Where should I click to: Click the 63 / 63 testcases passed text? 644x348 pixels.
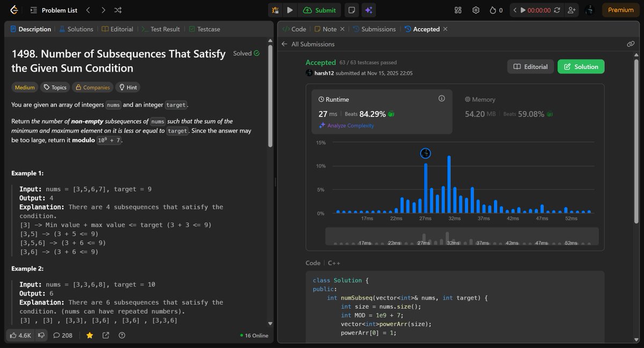tap(368, 62)
